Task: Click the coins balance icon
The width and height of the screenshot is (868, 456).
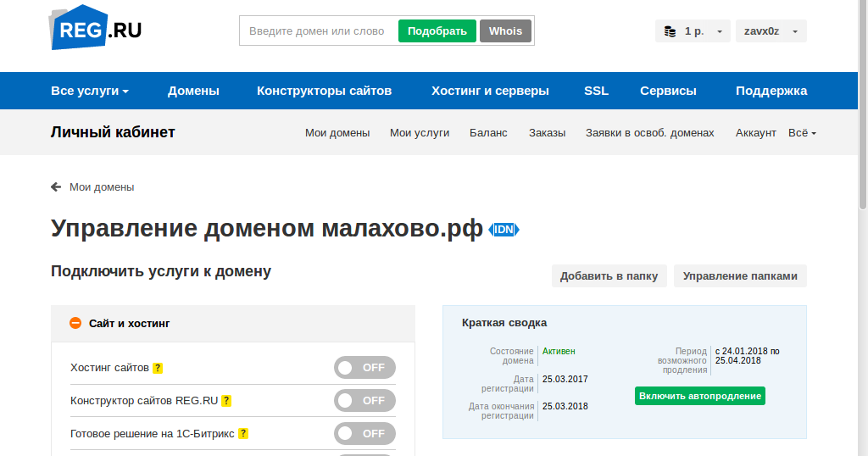Action: click(670, 31)
